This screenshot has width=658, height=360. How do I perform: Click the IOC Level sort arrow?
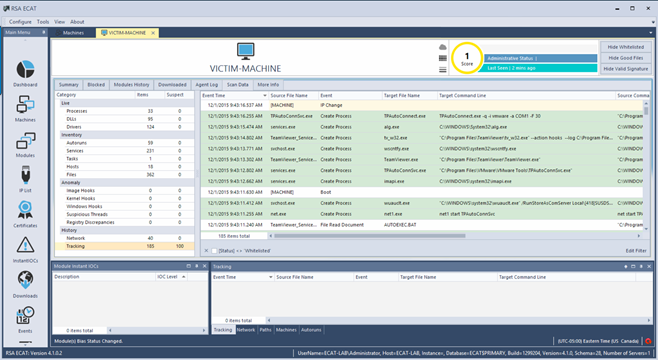tap(183, 277)
